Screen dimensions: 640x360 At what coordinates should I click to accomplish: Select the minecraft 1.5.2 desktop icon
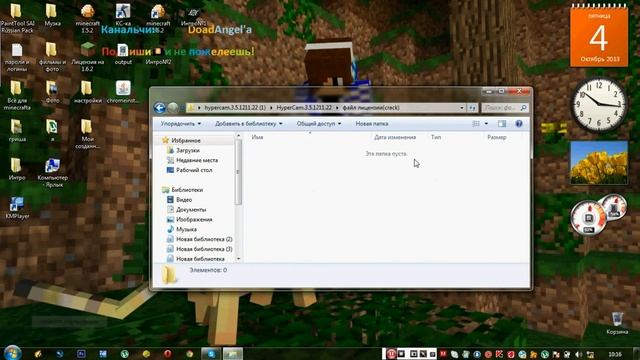point(87,18)
